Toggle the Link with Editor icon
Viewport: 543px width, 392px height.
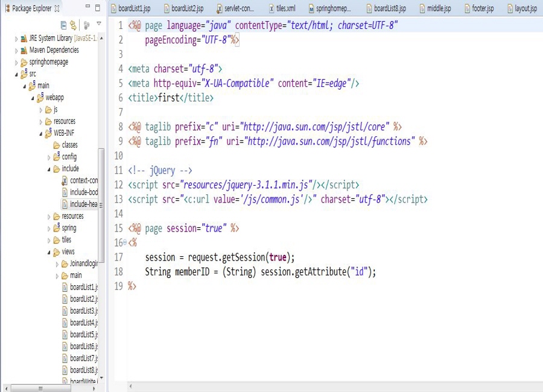pos(73,25)
